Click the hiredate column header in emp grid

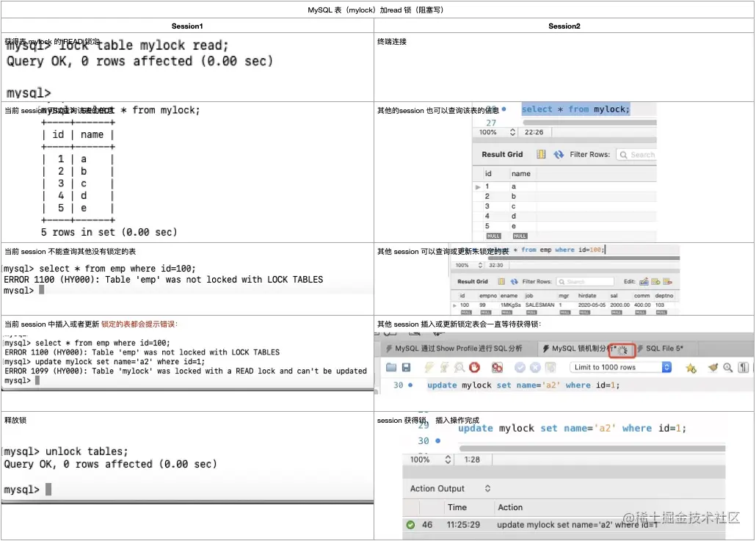point(586,296)
